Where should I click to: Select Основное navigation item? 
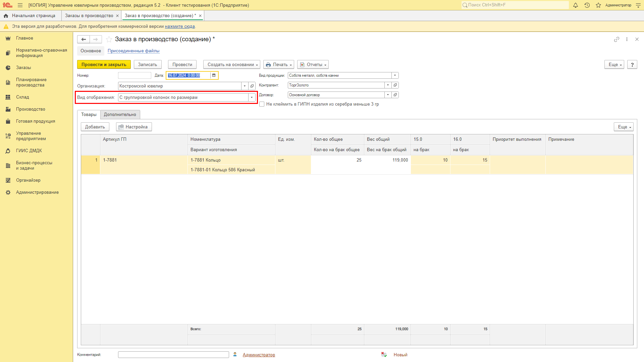[91, 51]
